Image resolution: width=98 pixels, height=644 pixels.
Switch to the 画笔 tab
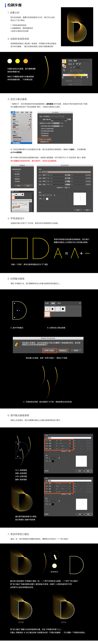tap(53, 303)
